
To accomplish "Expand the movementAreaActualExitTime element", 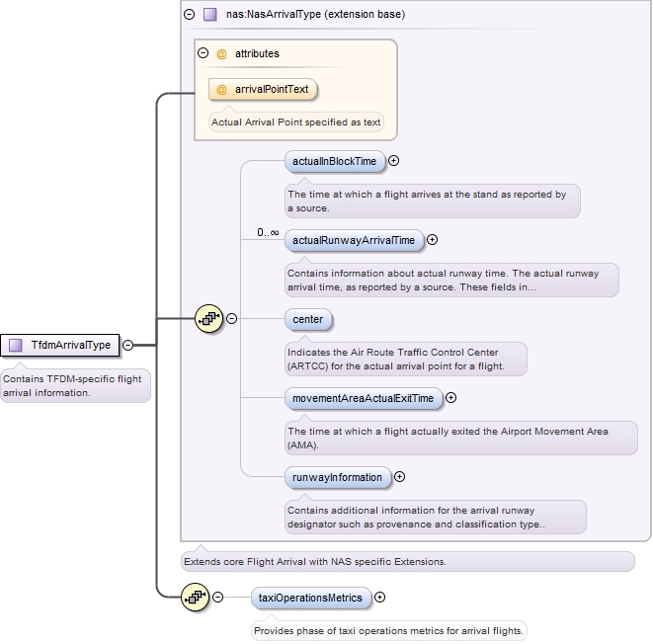I will tap(451, 398).
